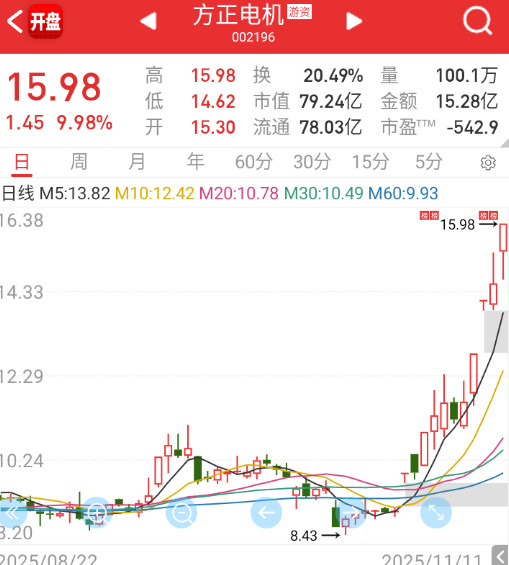
Task: Select the 60分 chart tab
Action: pos(254,162)
